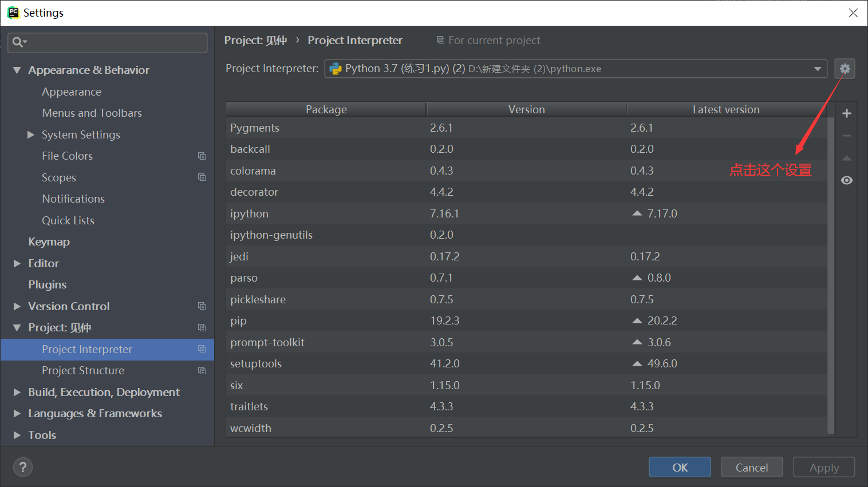This screenshot has height=487, width=868.
Task: Select the colorama package row
Action: tap(527, 171)
